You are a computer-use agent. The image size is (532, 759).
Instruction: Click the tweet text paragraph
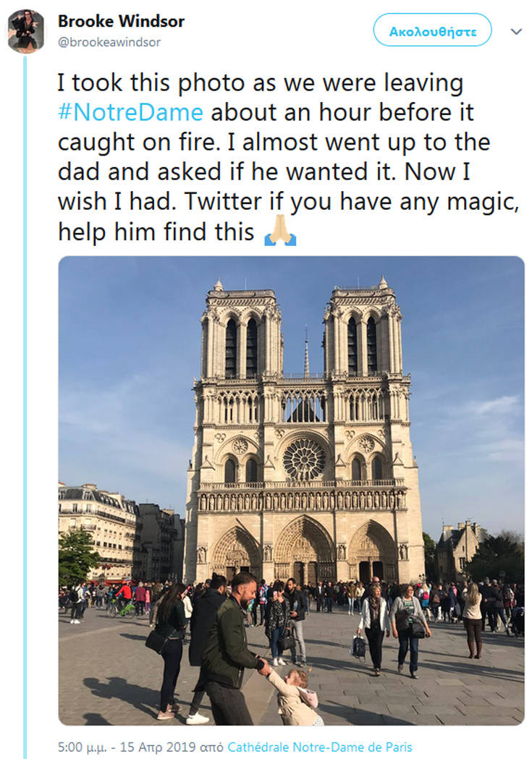290,157
